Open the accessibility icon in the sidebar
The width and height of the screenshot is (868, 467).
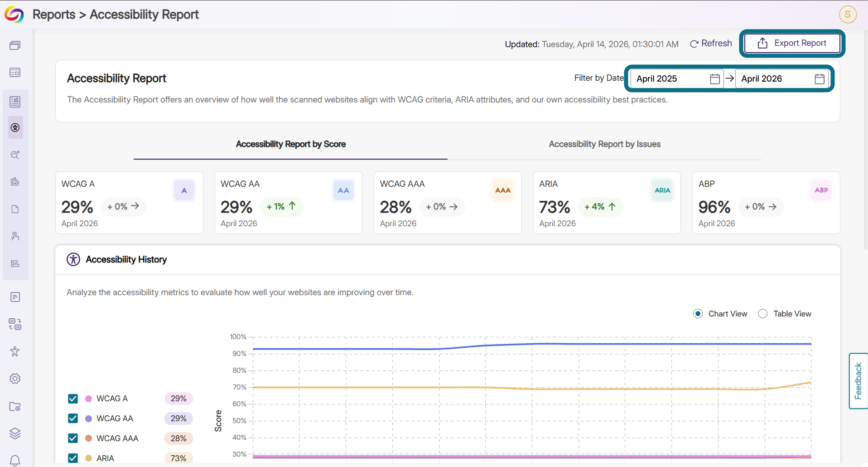(15, 128)
